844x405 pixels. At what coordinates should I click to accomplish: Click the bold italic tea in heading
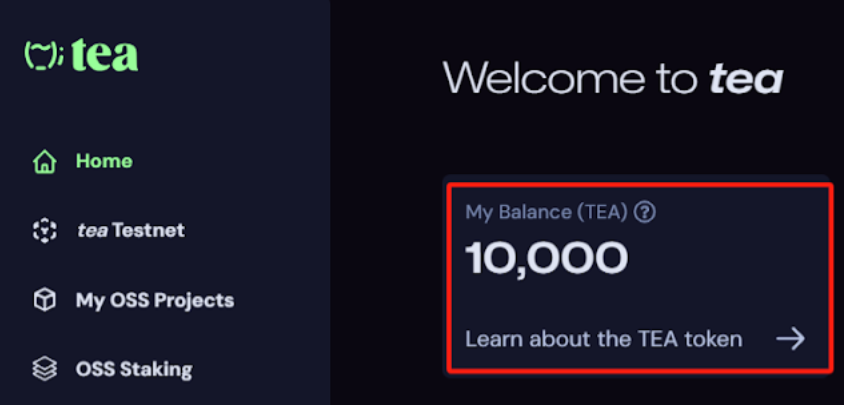(x=745, y=79)
